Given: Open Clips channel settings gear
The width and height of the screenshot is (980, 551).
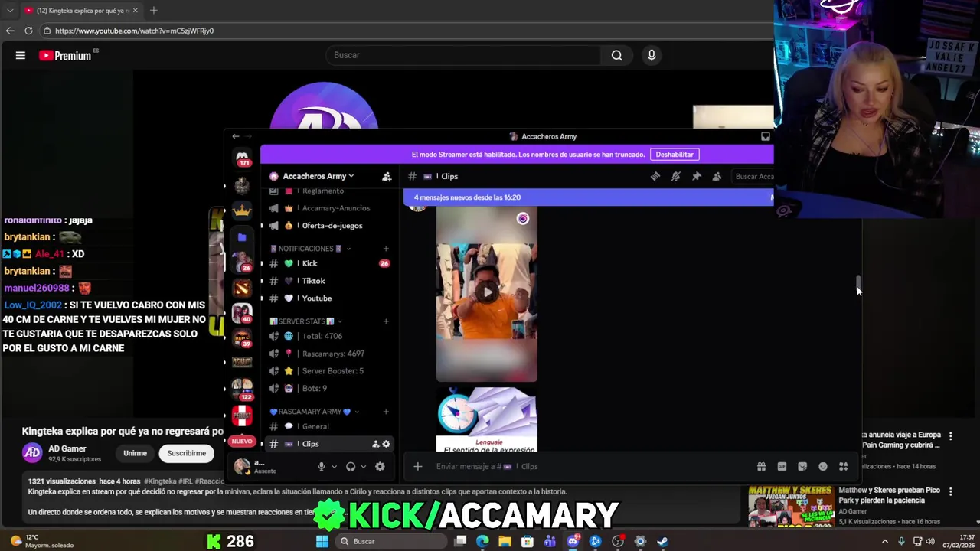Looking at the screenshot, I should pos(386,444).
